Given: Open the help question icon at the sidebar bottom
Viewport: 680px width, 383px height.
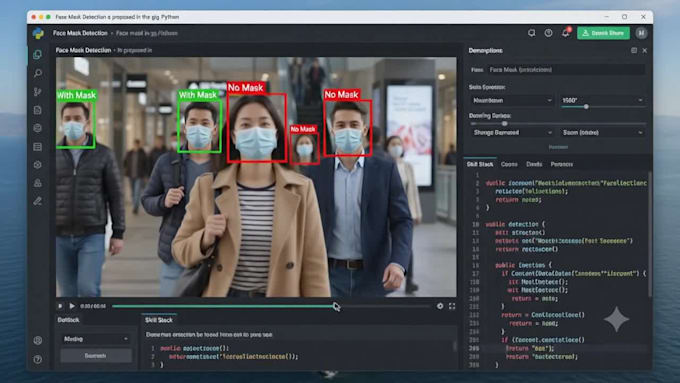Looking at the screenshot, I should pos(38,359).
